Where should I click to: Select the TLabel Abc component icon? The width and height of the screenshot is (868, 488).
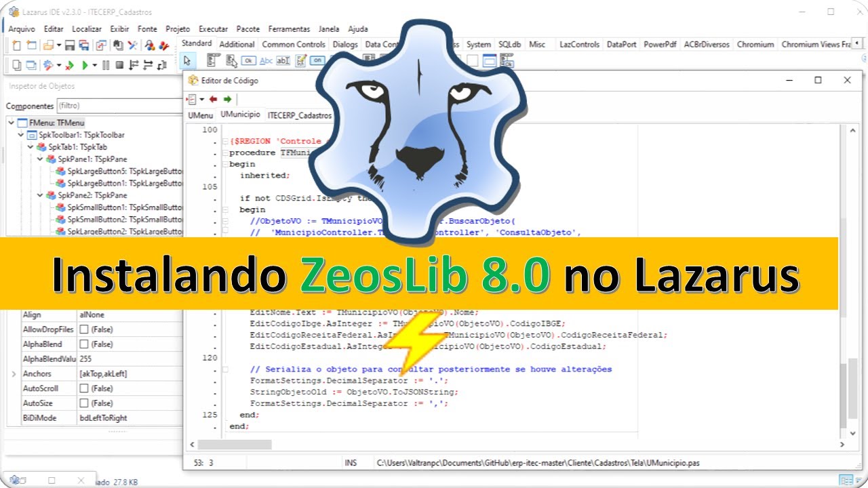coord(266,60)
